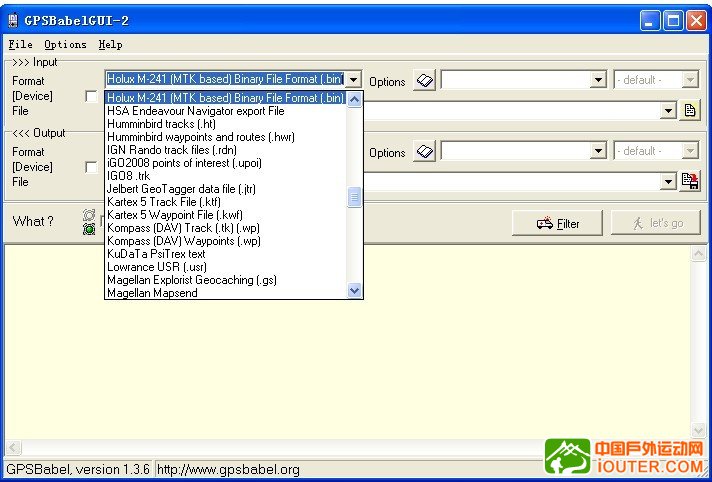
Task: Click the input Options book icon
Action: pyautogui.click(x=425, y=80)
